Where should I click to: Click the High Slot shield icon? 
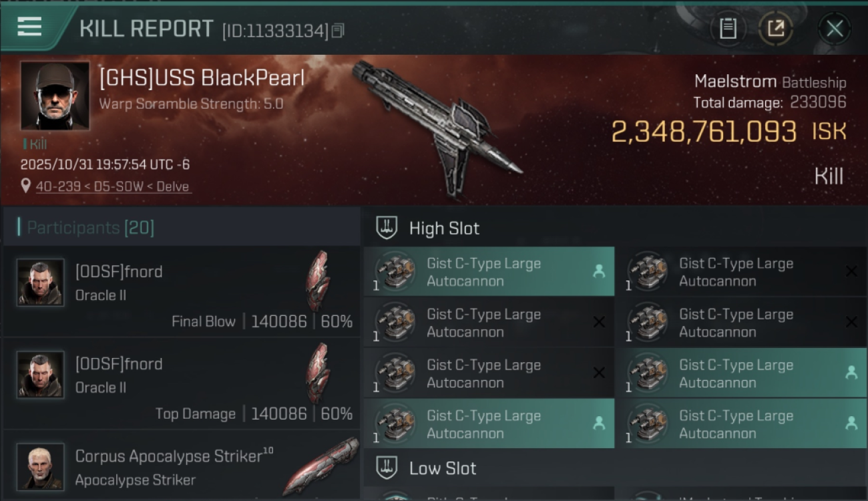387,228
